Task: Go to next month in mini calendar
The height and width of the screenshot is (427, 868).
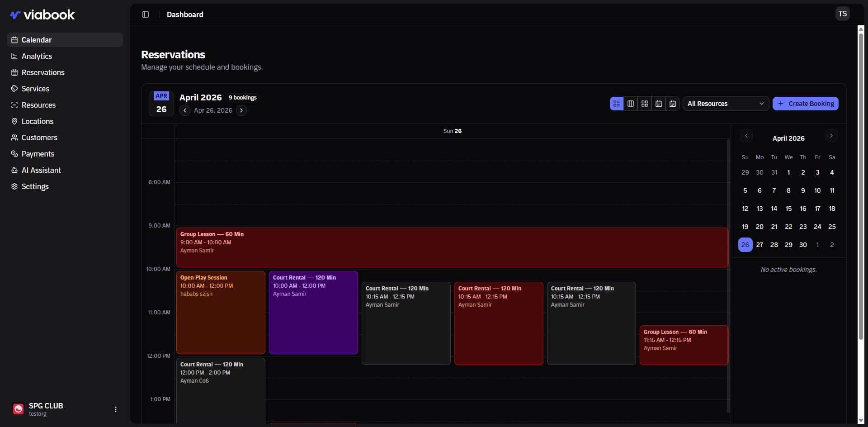Action: point(831,136)
